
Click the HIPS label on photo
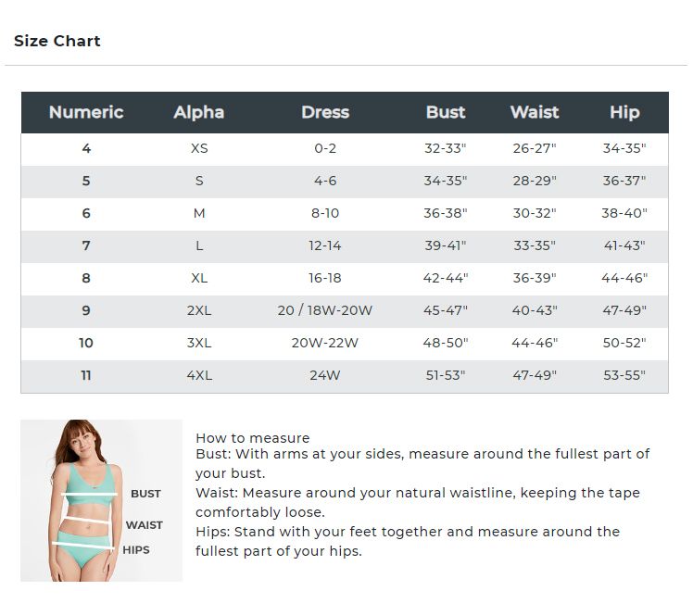136,549
